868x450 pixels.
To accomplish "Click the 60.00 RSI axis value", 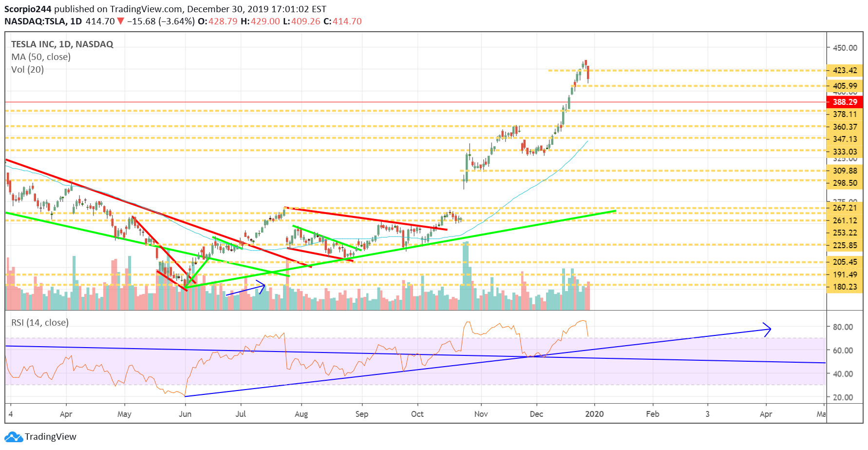I will 843,351.
